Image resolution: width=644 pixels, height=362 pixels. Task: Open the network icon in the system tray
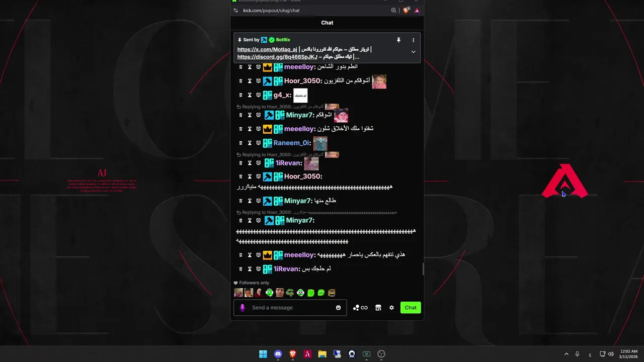point(602,354)
